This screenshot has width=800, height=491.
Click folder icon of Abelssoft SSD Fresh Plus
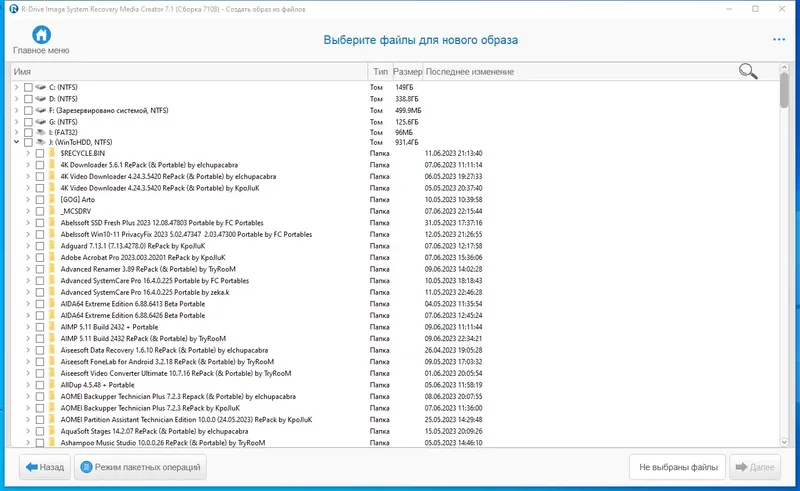click(52, 223)
